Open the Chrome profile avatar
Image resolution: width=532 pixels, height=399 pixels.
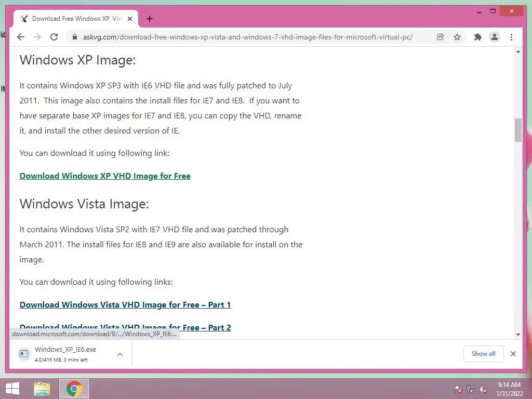[x=495, y=37]
